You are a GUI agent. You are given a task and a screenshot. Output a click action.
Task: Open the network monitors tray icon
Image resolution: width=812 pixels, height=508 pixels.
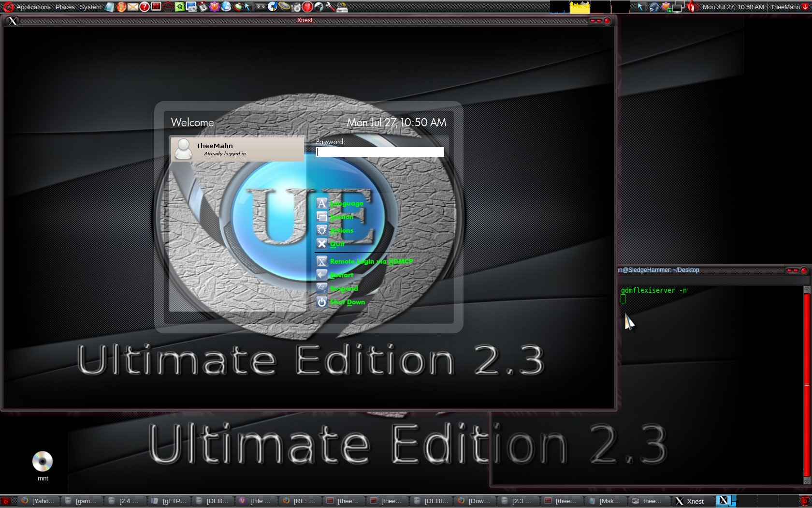[679, 7]
